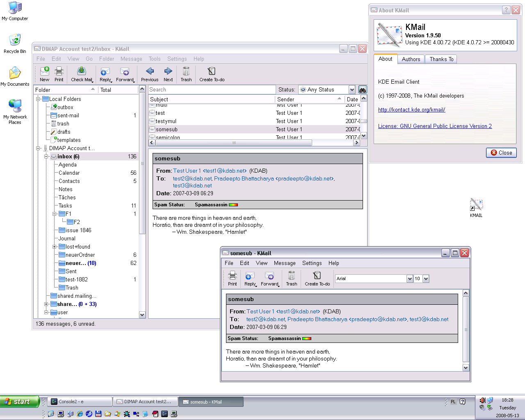
Task: Click the binoculars search icon
Action: point(363,90)
